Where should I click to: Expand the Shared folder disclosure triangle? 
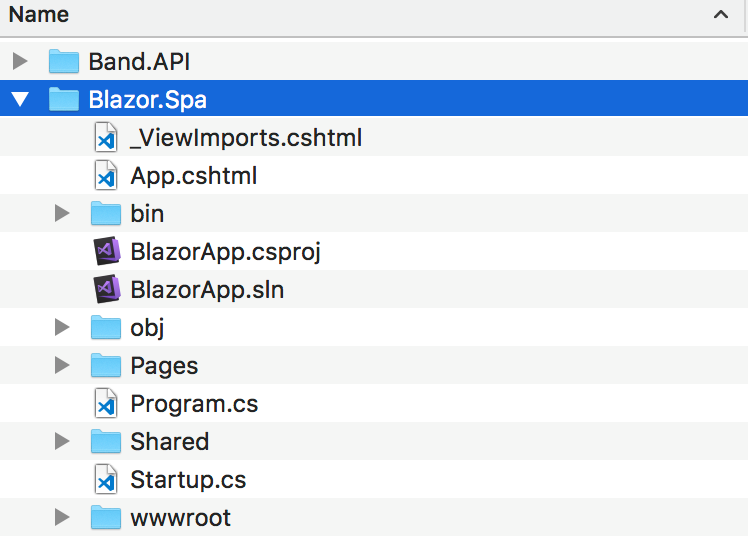(62, 441)
